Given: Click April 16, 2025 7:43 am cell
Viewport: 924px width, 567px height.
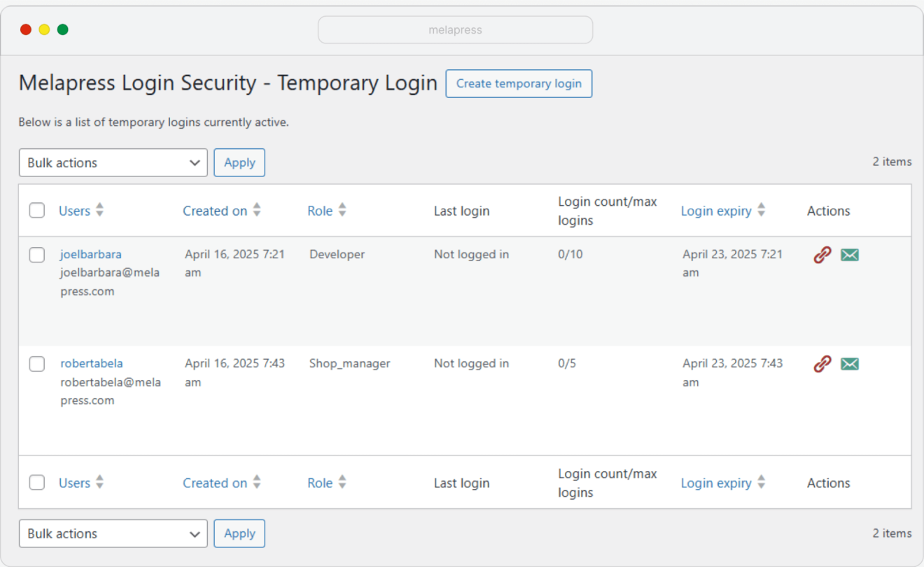Looking at the screenshot, I should click(x=234, y=372).
